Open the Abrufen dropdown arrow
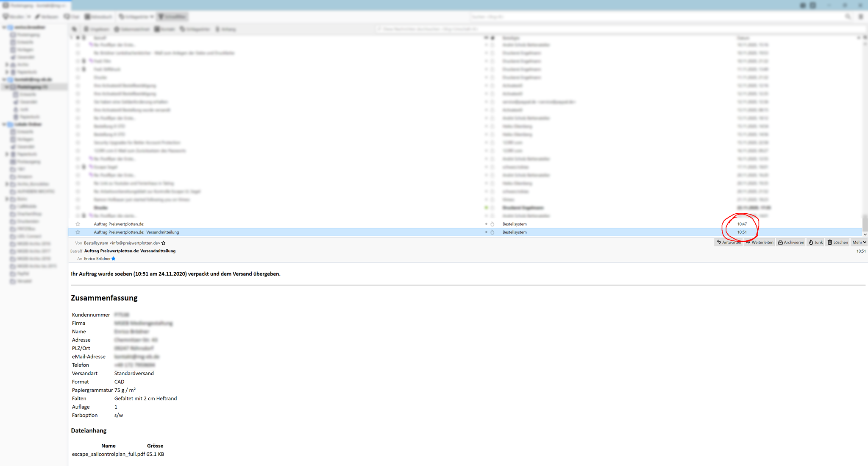Screen dimensions: 868x466 pyautogui.click(x=28, y=17)
